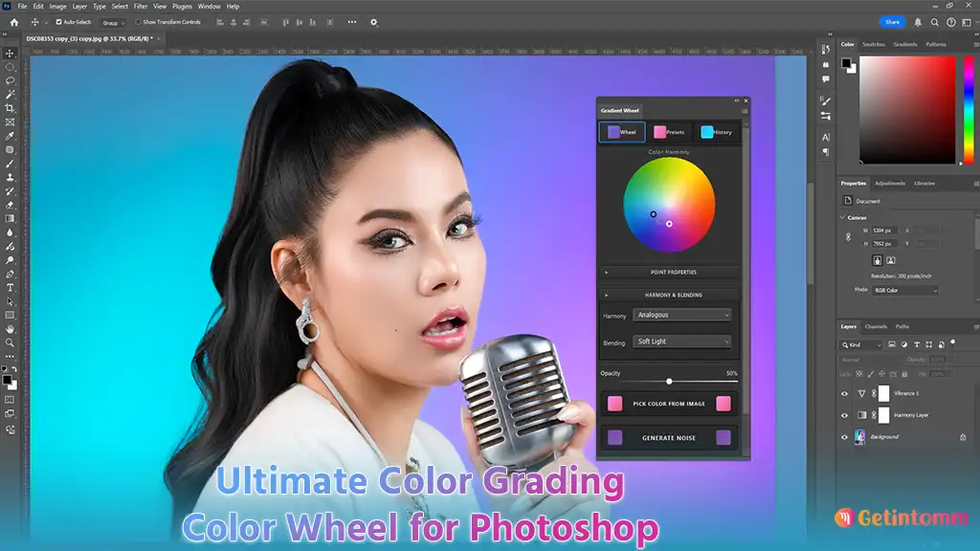Select the Hand tool
This screenshot has width=980, height=551.
tap(10, 329)
